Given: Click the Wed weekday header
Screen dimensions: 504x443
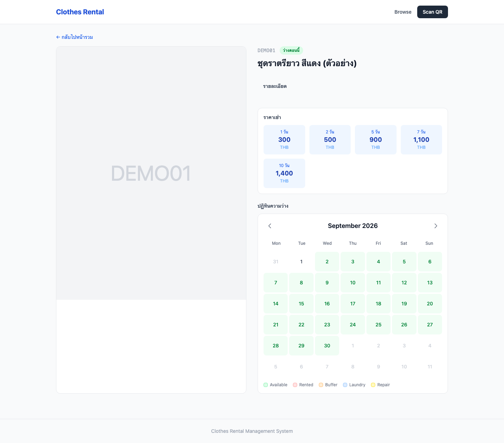Looking at the screenshot, I should [x=327, y=243].
